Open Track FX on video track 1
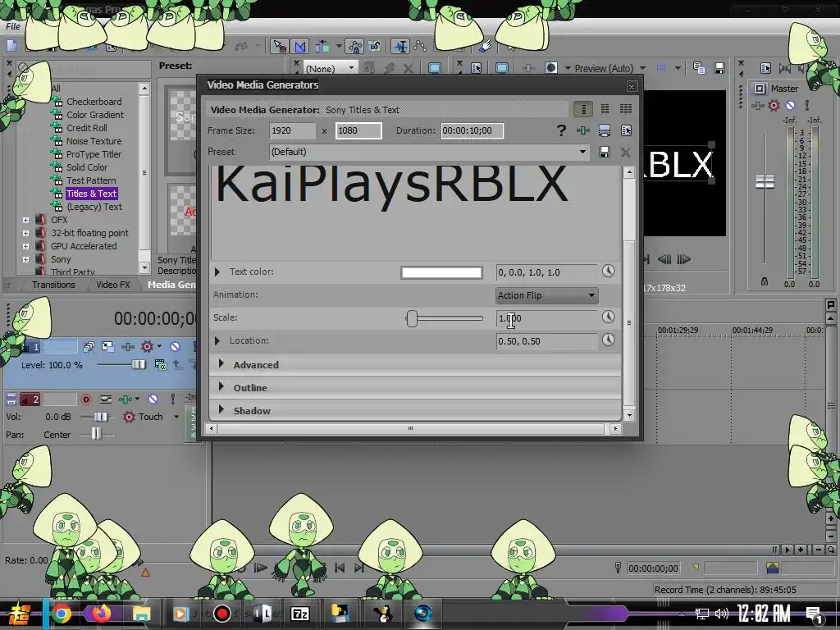 point(127,347)
